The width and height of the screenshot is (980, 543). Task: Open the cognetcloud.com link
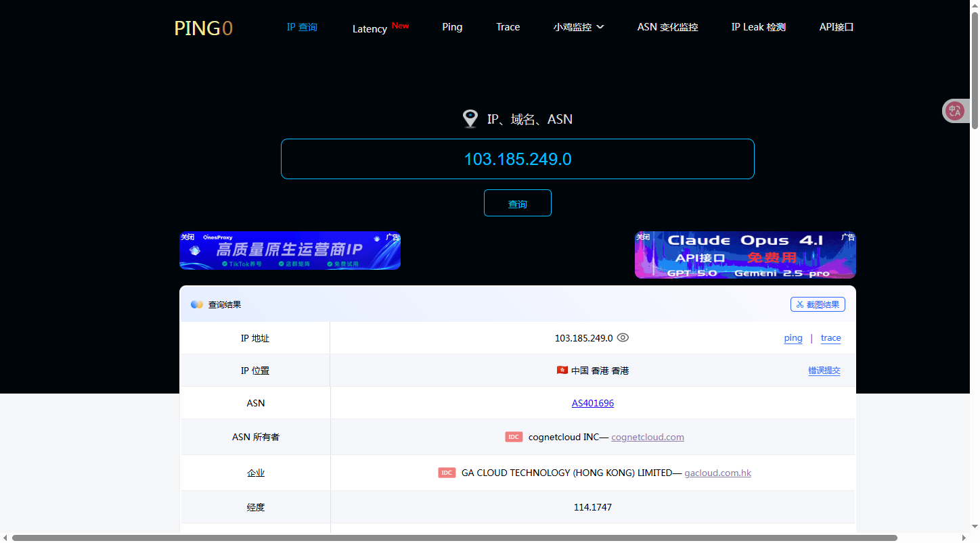tap(648, 437)
